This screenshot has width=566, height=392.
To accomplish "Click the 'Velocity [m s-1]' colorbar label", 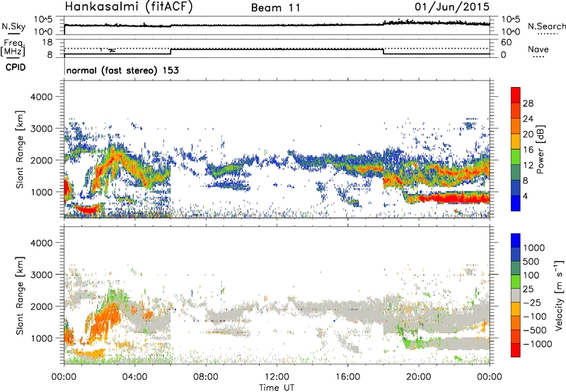I will (x=559, y=295).
